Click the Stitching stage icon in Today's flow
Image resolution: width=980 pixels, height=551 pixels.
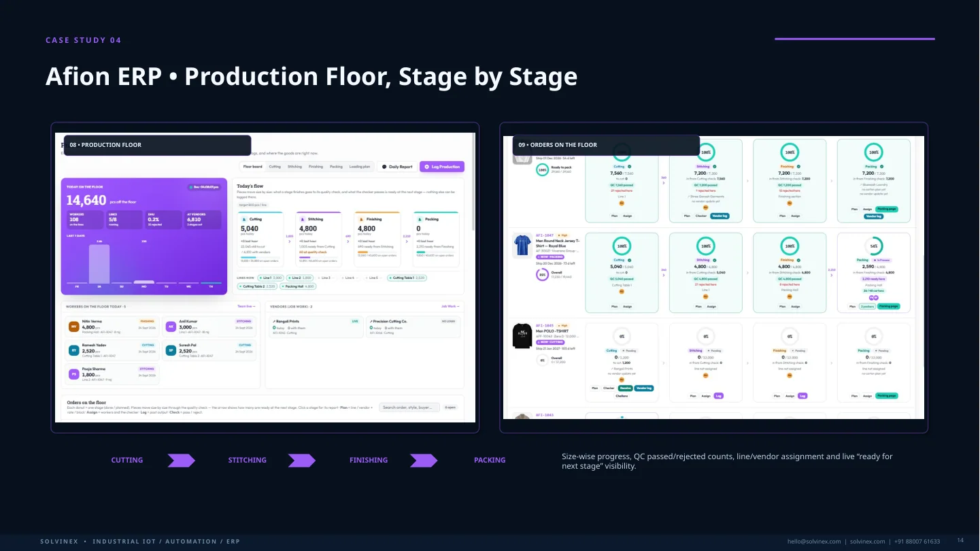point(303,220)
